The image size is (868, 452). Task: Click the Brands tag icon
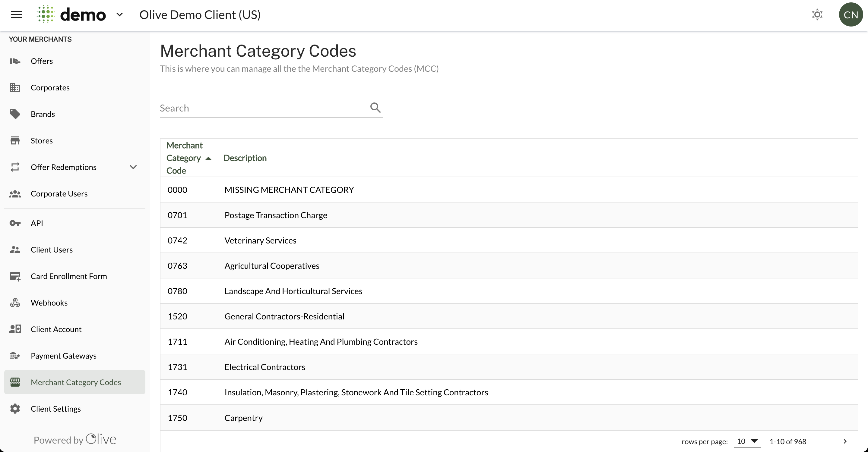[x=15, y=114]
